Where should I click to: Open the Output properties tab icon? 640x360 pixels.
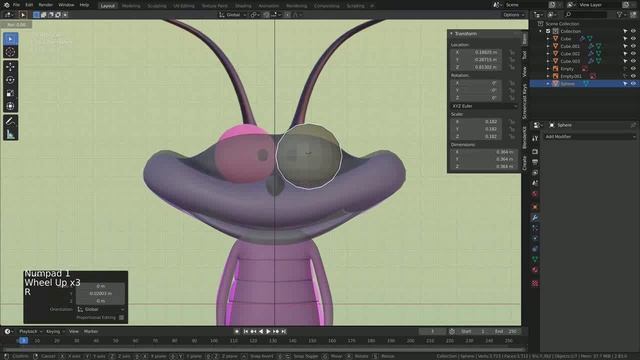(535, 162)
